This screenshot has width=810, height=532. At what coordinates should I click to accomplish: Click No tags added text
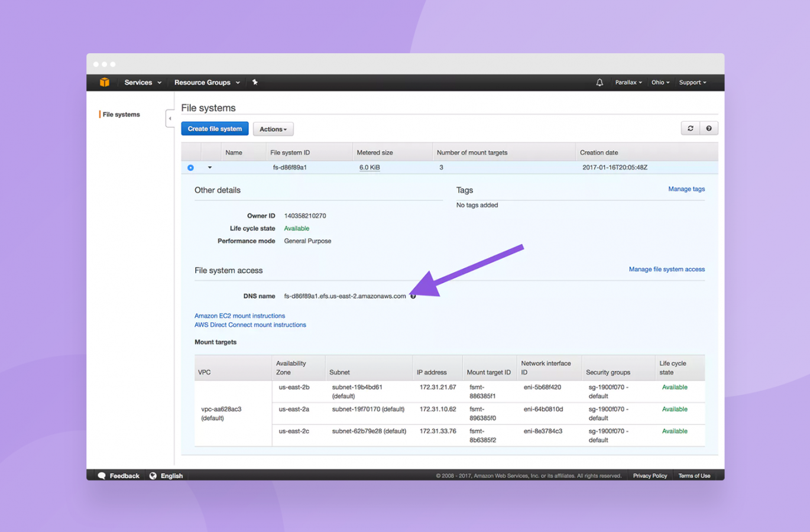[477, 205]
